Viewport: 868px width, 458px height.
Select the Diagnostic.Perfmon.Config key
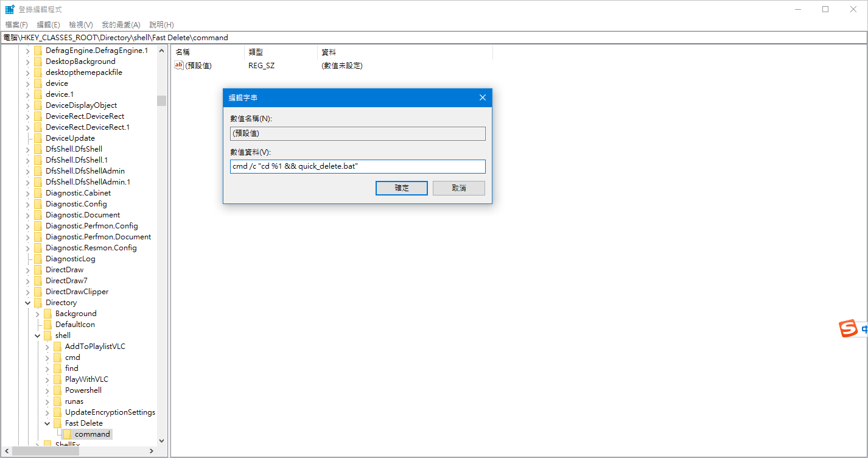pyautogui.click(x=91, y=226)
